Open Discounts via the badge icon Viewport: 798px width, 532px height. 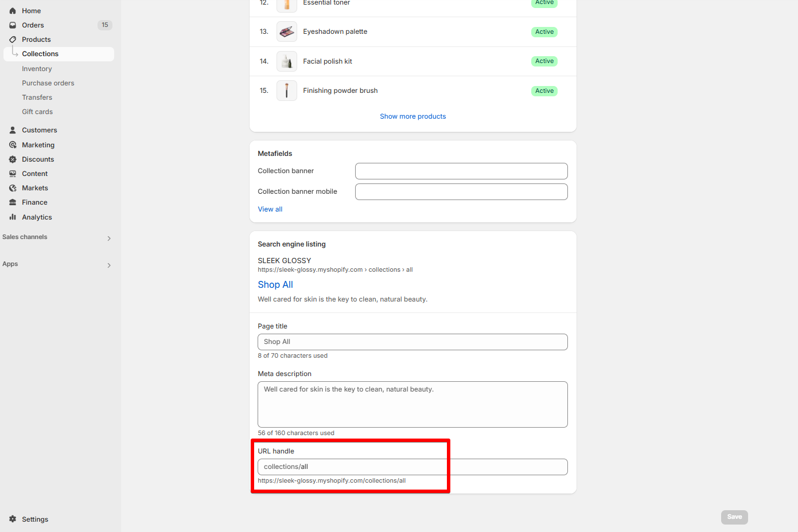(x=13, y=159)
